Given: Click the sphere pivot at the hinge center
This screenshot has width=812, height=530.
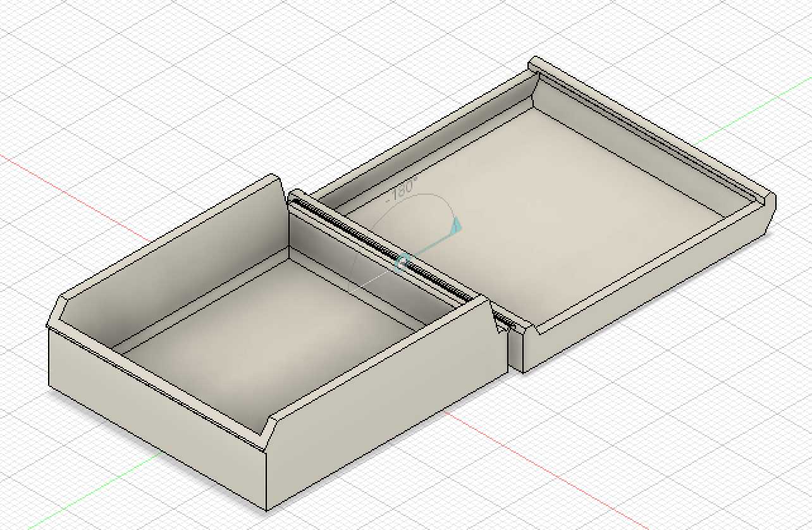Looking at the screenshot, I should click(x=403, y=262).
